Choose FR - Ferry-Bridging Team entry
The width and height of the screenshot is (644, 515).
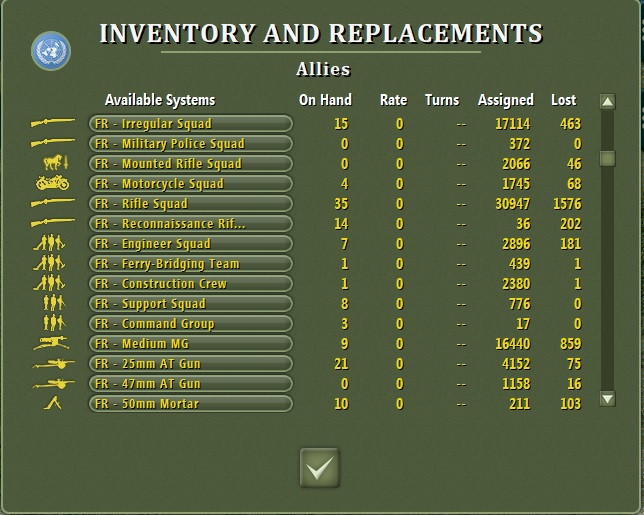point(191,264)
